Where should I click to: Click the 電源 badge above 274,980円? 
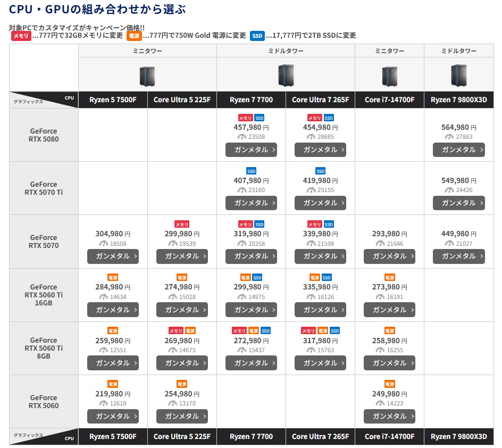[x=182, y=277]
